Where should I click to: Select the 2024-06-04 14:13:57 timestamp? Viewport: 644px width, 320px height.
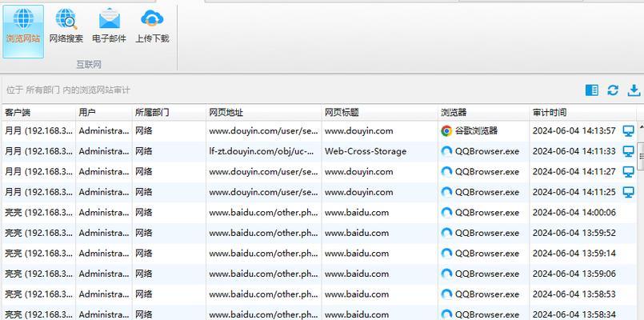point(574,131)
